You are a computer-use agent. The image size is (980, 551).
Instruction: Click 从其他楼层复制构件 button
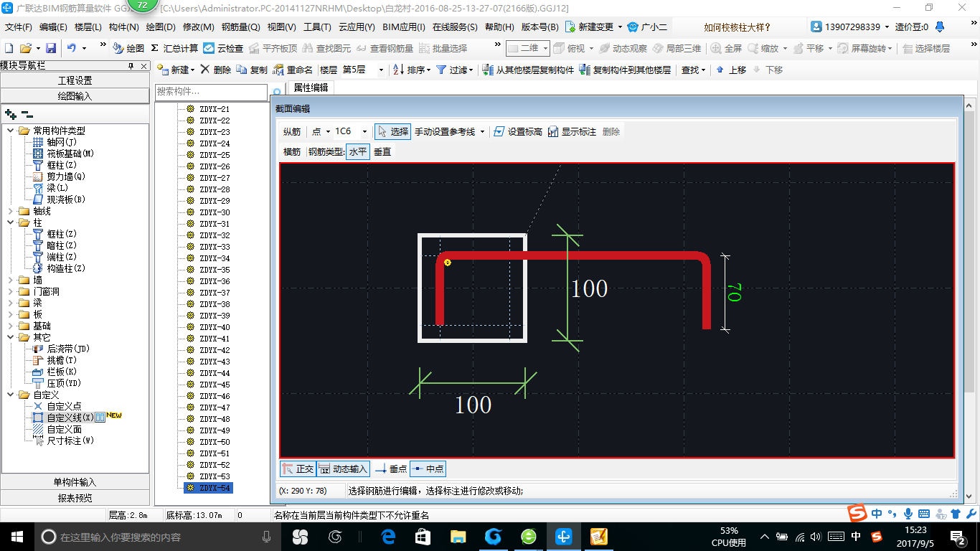pyautogui.click(x=529, y=70)
